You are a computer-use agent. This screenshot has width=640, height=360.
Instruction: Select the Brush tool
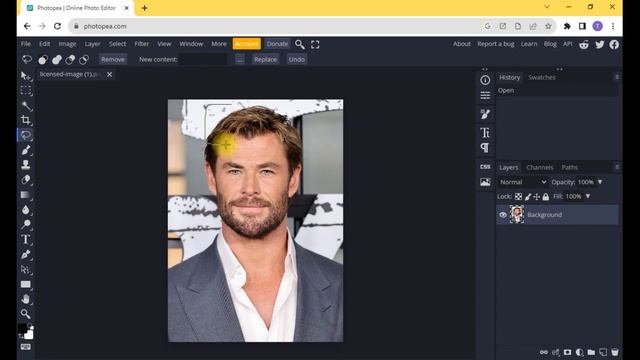(26, 150)
